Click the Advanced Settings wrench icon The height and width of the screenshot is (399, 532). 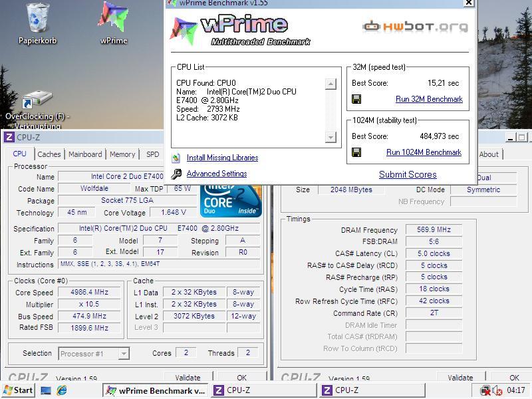point(176,174)
